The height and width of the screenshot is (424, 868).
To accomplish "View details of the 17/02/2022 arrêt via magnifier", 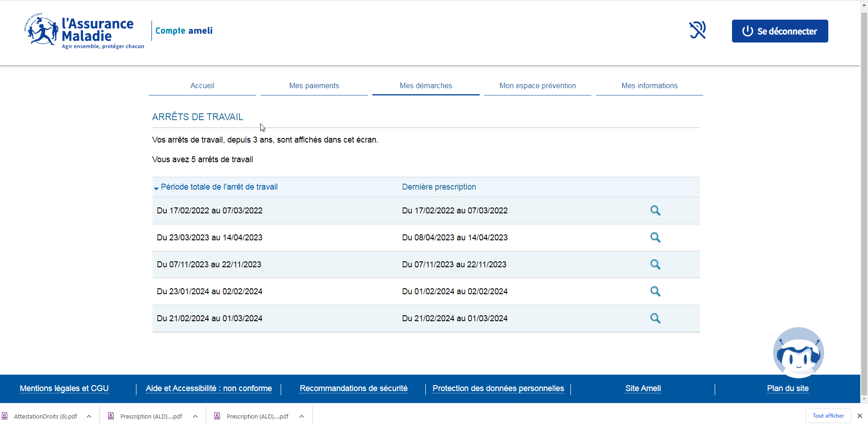I will 655,211.
